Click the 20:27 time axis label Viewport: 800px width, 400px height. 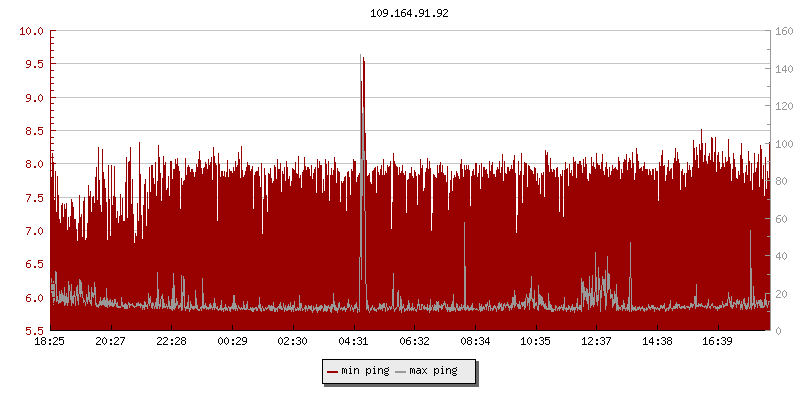[111, 342]
